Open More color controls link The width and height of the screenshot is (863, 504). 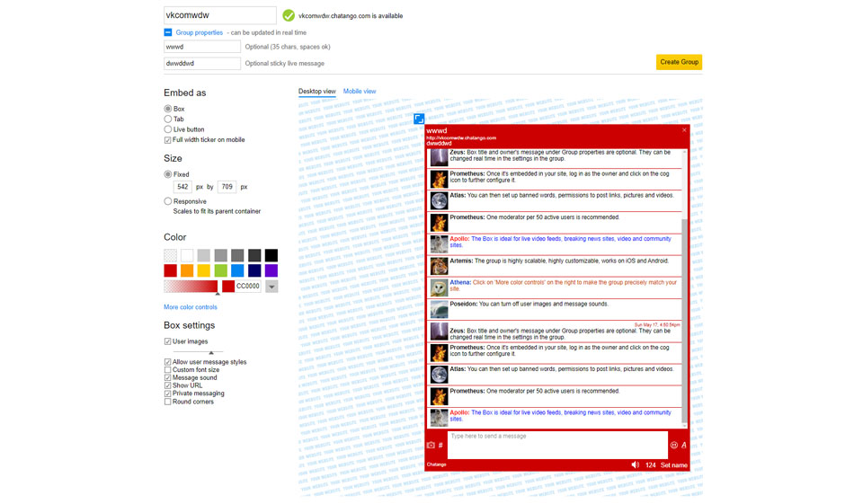[x=191, y=307]
